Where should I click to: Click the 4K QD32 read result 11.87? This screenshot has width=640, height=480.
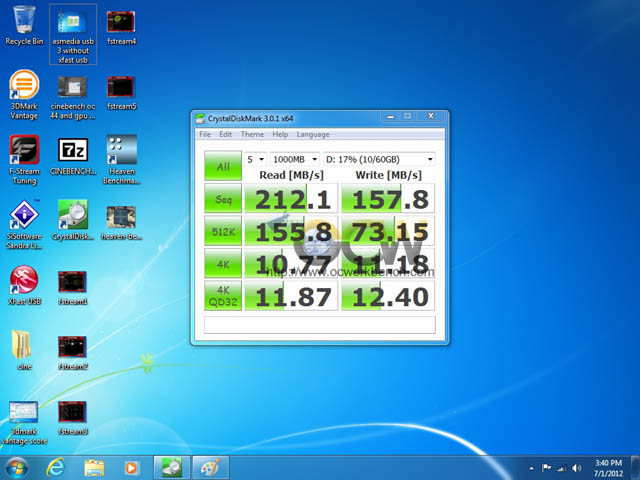pyautogui.click(x=291, y=296)
